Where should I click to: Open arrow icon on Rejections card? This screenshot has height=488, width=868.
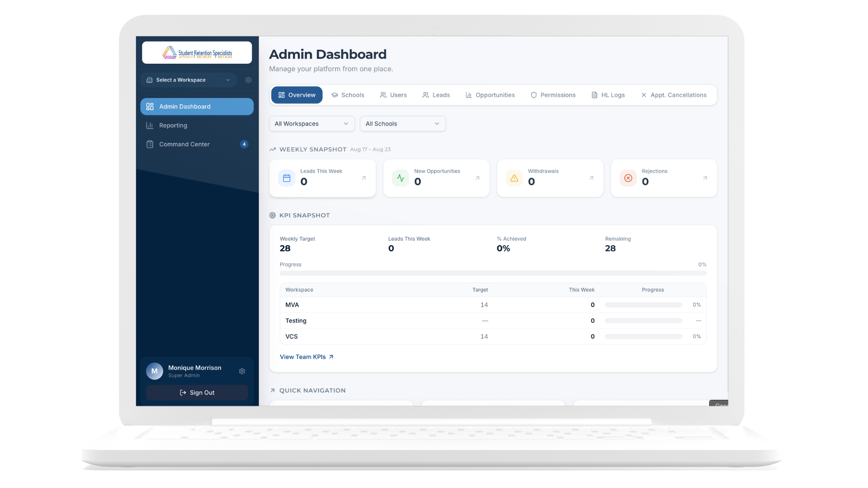705,178
